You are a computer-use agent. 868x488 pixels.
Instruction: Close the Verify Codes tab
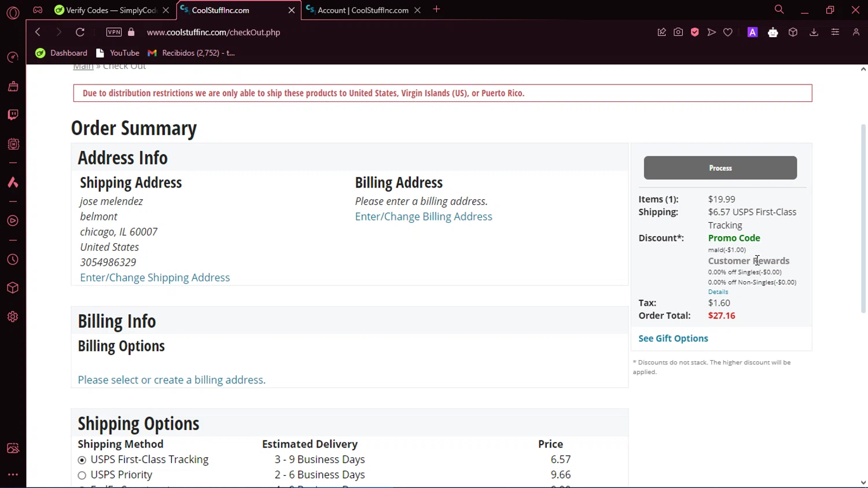[166, 10]
